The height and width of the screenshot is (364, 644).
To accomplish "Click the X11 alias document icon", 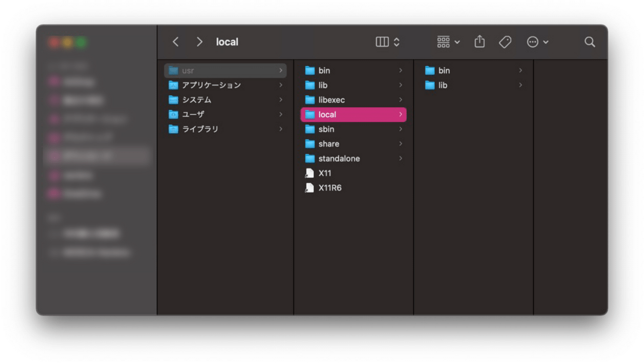I will [x=309, y=173].
